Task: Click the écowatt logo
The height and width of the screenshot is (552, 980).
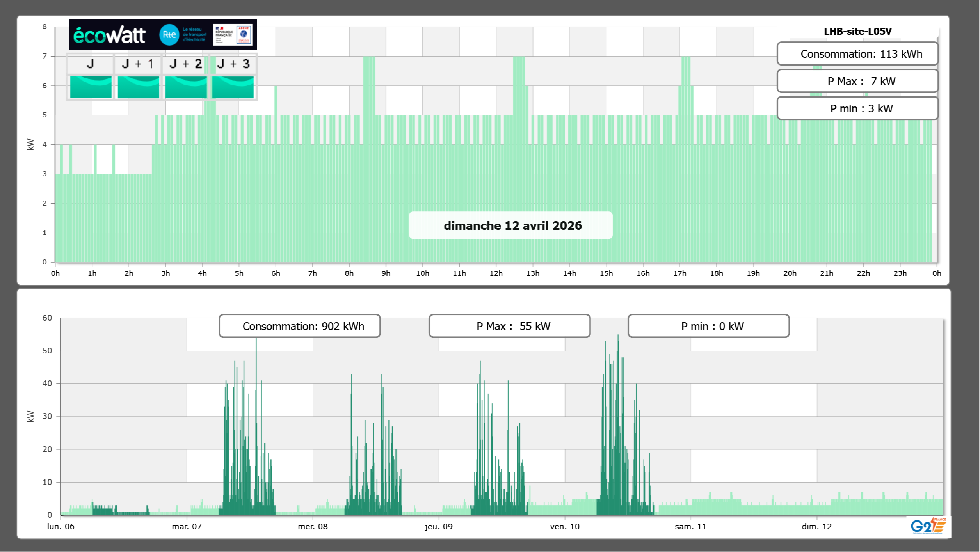Action: click(109, 35)
